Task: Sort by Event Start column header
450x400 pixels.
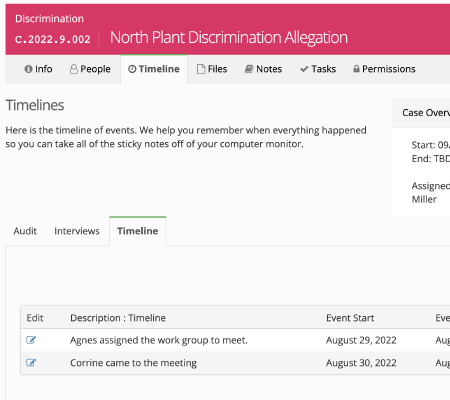Action: pyautogui.click(x=350, y=318)
